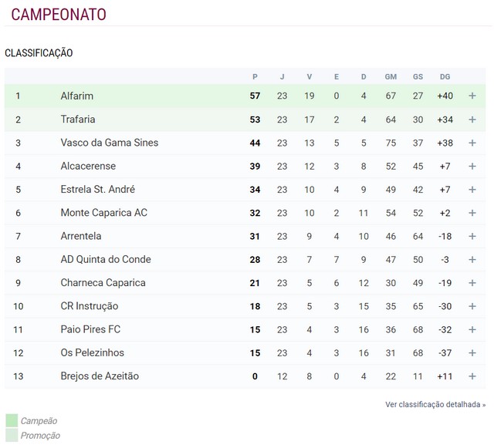Viewport: 494px width, 448px height.
Task: Click the Promoção legend swatch
Action: click(x=12, y=435)
